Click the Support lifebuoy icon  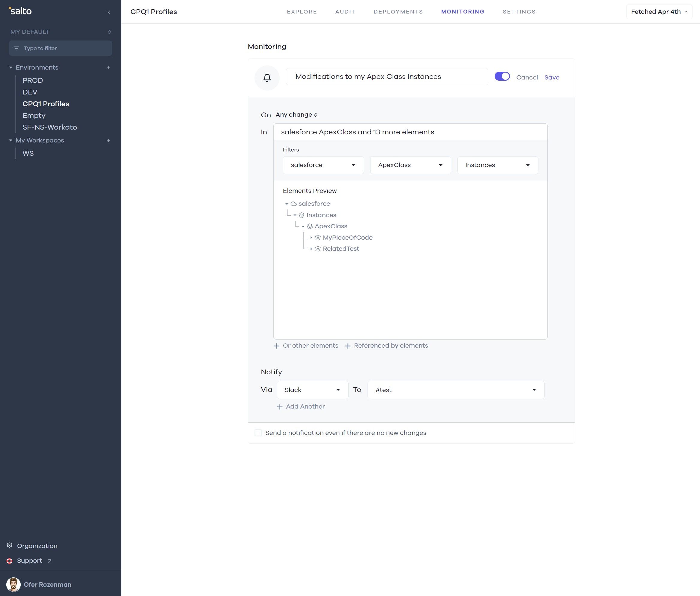pyautogui.click(x=10, y=561)
